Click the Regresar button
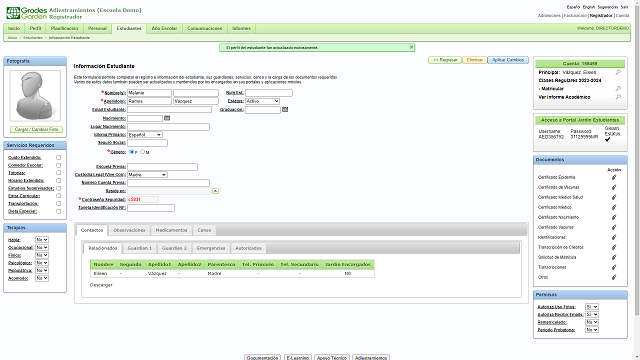This screenshot has width=640, height=360. [445, 60]
